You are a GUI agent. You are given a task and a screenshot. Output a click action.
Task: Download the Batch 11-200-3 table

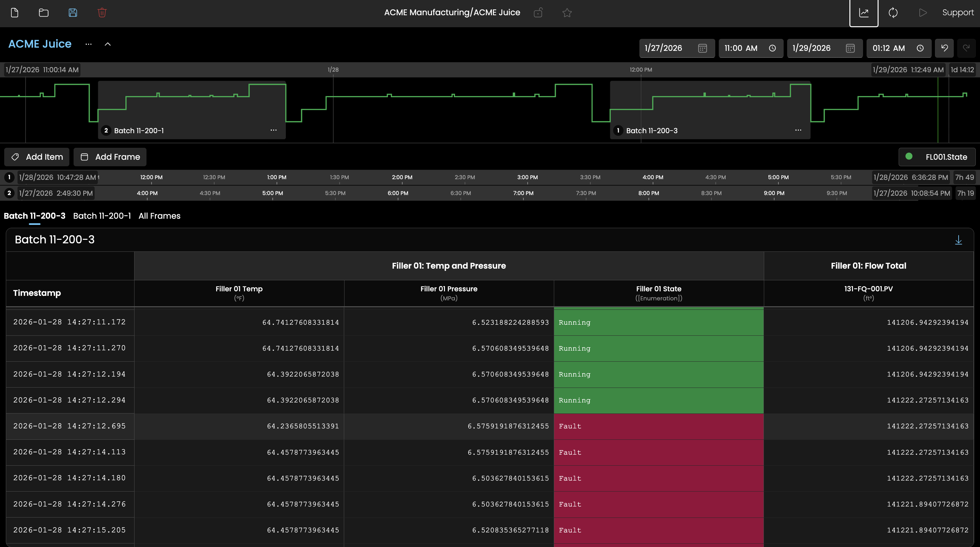pos(958,240)
